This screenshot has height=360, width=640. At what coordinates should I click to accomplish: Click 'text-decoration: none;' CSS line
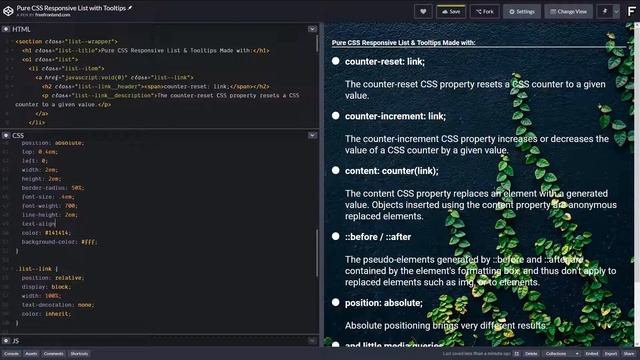pos(58,304)
